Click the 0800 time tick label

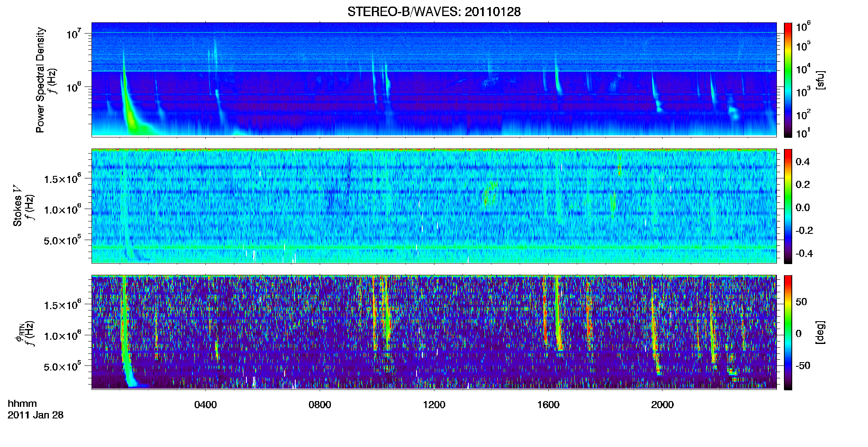320,405
